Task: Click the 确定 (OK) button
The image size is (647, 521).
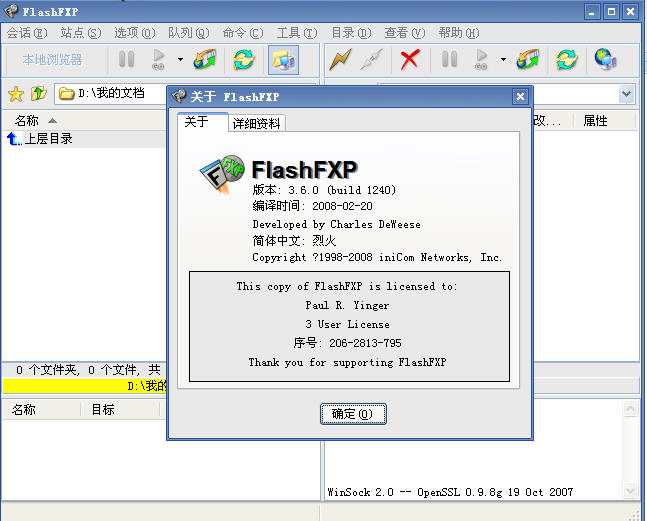Action: tap(352, 414)
